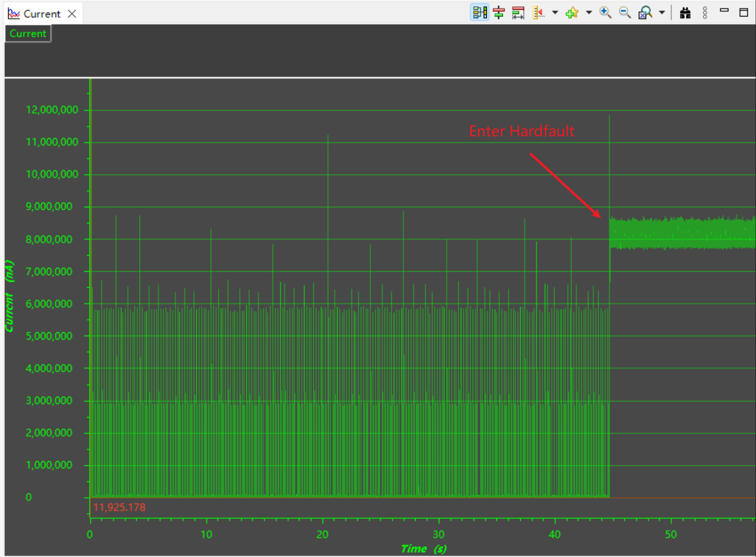Click the zoom in magnifier icon
Viewport: 756px width, 557px height.
click(605, 13)
